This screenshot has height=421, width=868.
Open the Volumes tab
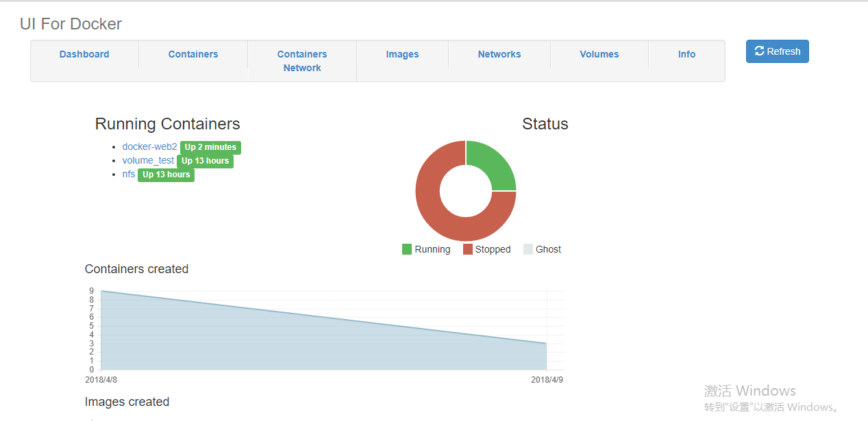coord(599,54)
